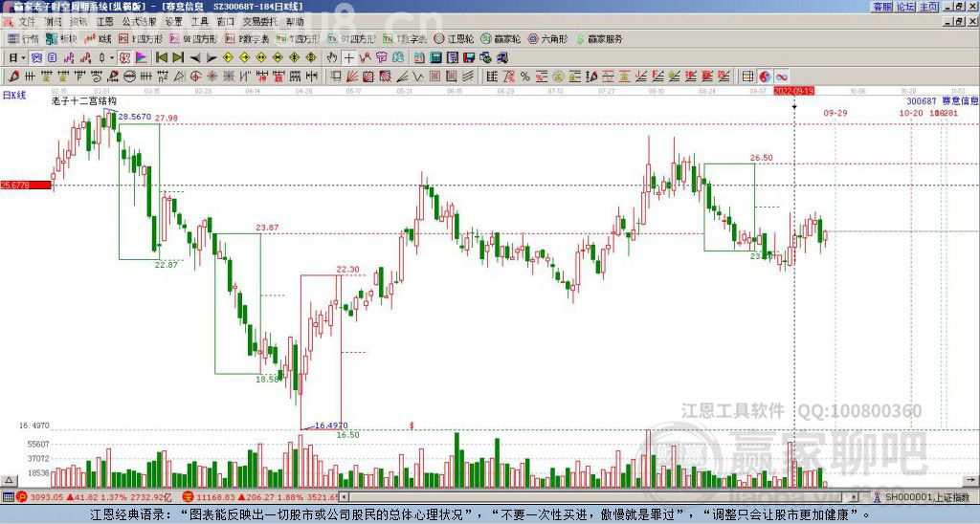Click the 板块 toolbar button
Screen dimensions: 980x524
click(x=62, y=38)
